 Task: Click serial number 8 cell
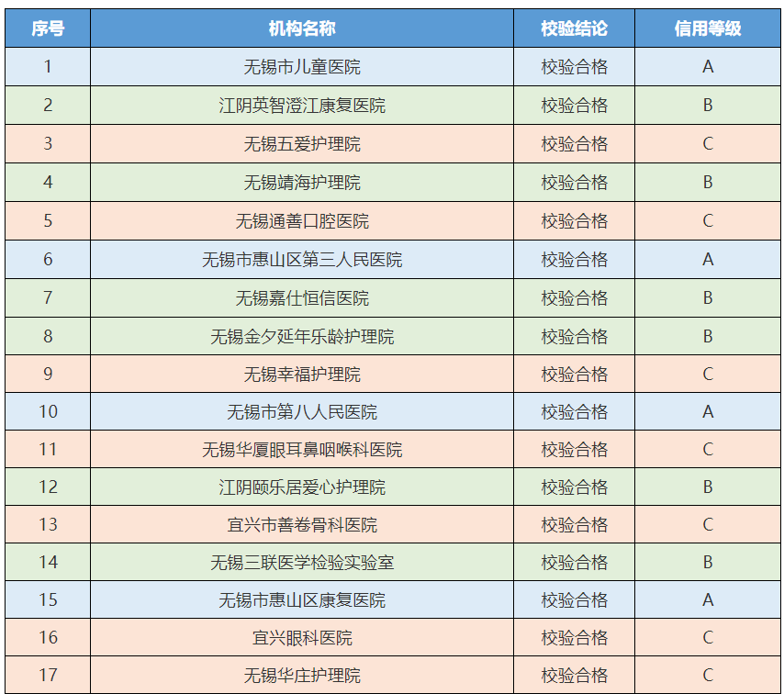pyautogui.click(x=48, y=336)
